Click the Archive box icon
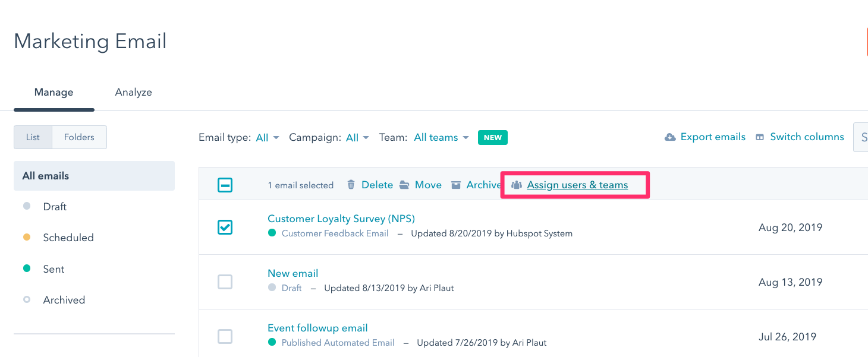 click(x=456, y=185)
